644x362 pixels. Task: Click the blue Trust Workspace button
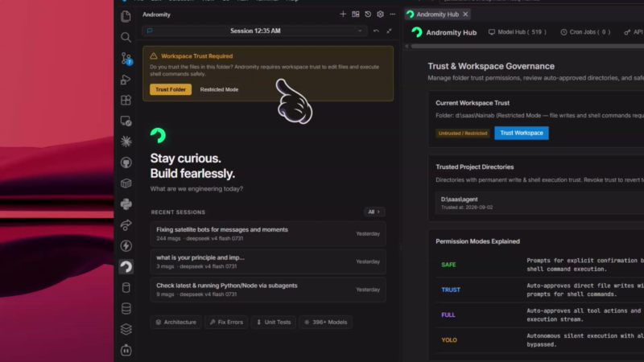(521, 133)
